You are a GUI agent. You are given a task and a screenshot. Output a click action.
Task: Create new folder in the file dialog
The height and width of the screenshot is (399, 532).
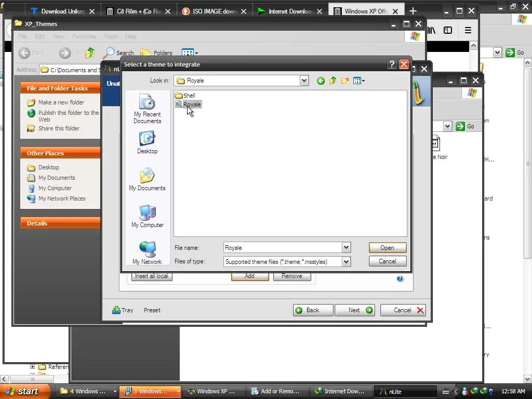click(x=345, y=81)
